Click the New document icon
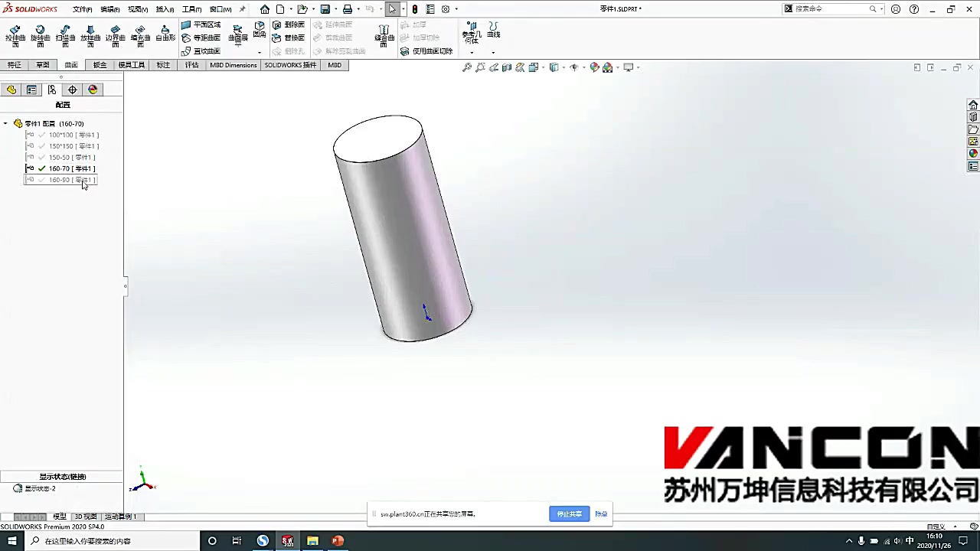Screen dimensions: 980x551 [x=280, y=9]
